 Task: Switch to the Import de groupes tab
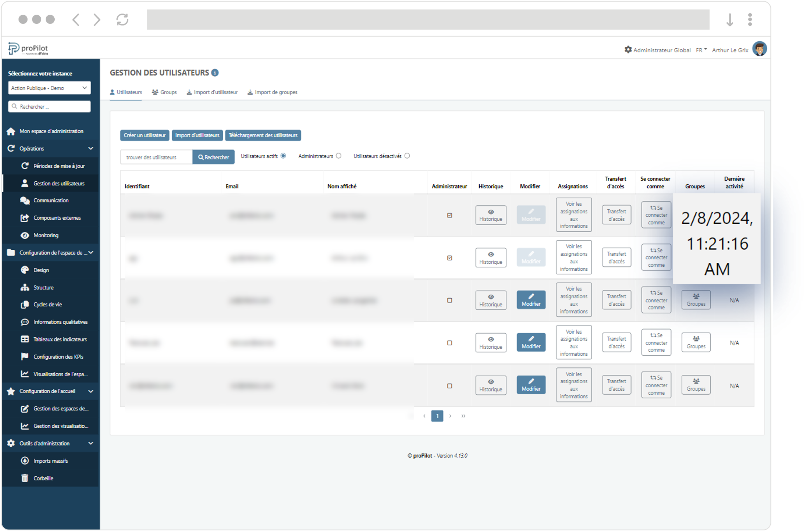click(x=272, y=92)
